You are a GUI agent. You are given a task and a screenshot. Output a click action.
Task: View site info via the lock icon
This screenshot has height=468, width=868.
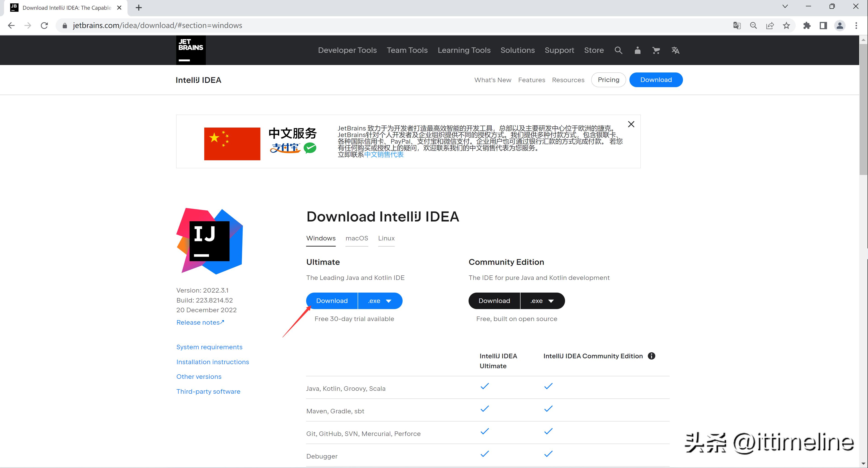click(x=65, y=26)
